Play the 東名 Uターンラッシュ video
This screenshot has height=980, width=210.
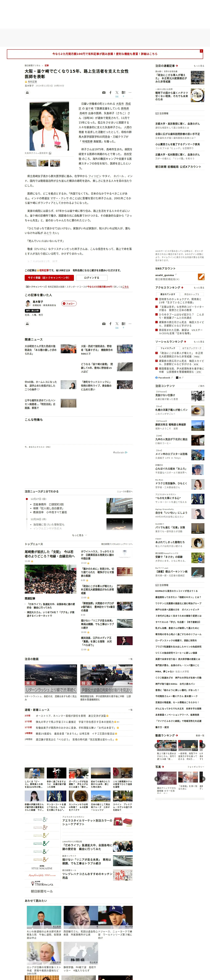(x=51, y=679)
